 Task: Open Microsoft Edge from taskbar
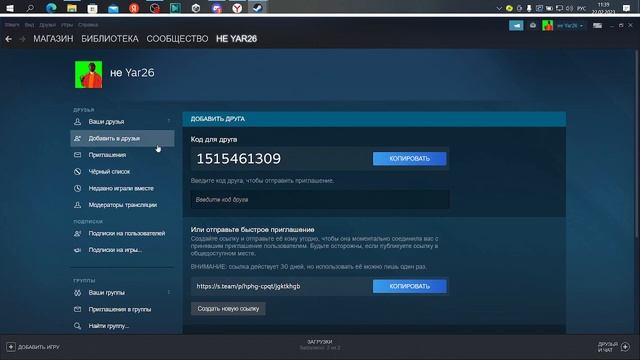pyautogui.click(x=51, y=8)
